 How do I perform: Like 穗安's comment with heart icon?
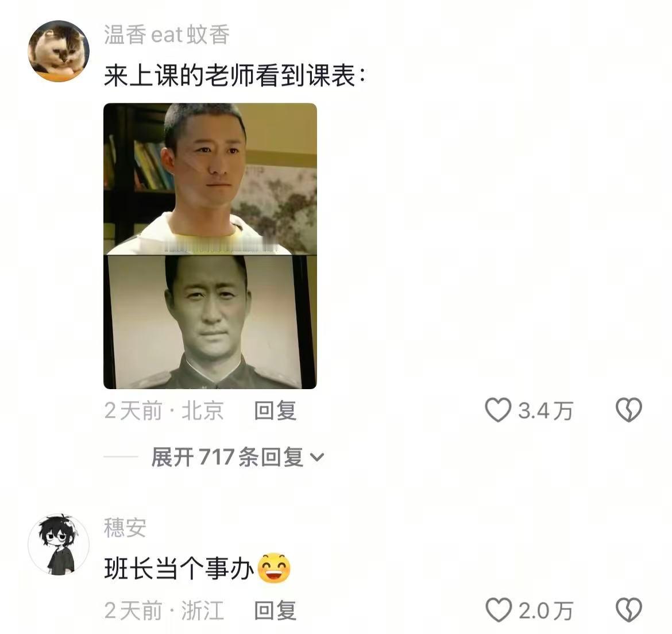(x=499, y=609)
